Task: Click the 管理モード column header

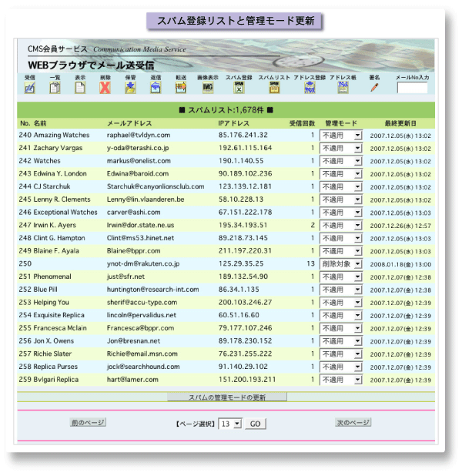Action: coord(341,123)
